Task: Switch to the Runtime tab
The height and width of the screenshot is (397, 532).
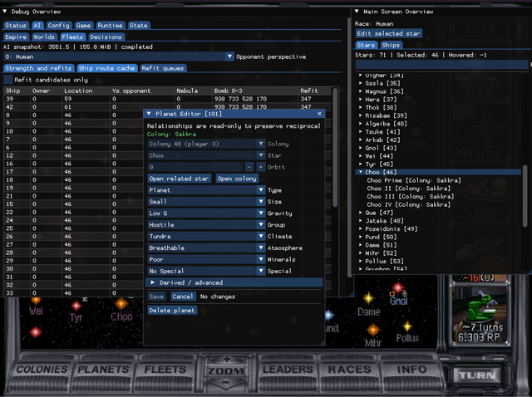Action: (110, 26)
